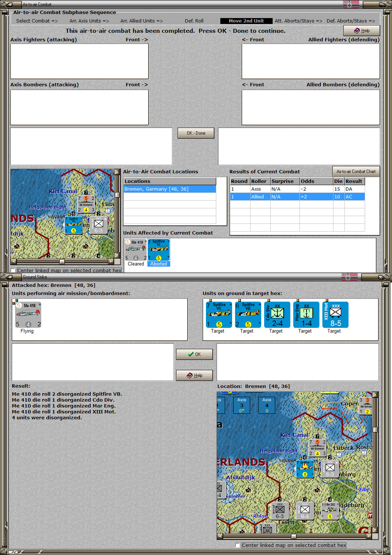Click Allied Bombers (defending) list box
The image size is (392, 555).
[x=311, y=107]
